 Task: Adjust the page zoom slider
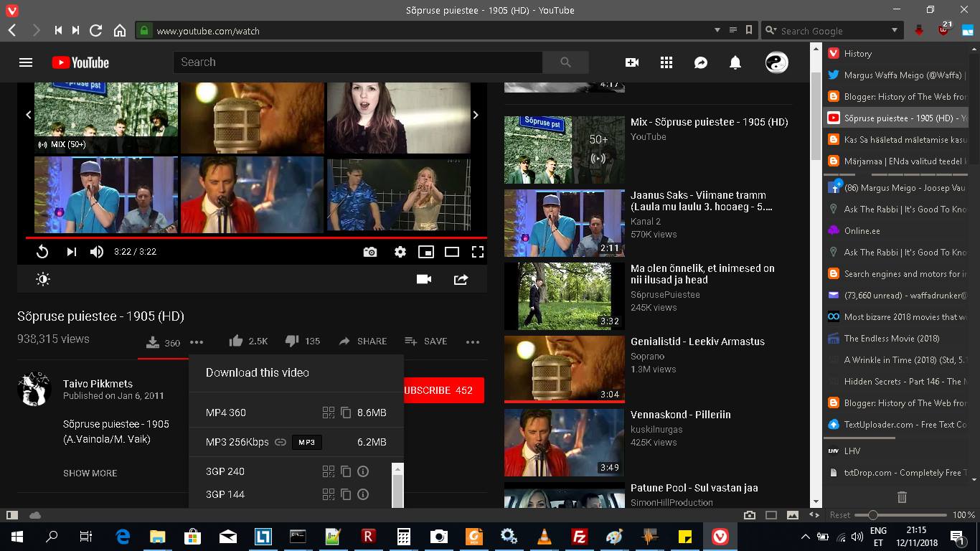(873, 515)
